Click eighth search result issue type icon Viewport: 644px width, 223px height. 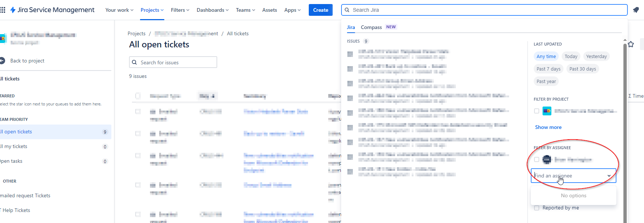(x=350, y=157)
